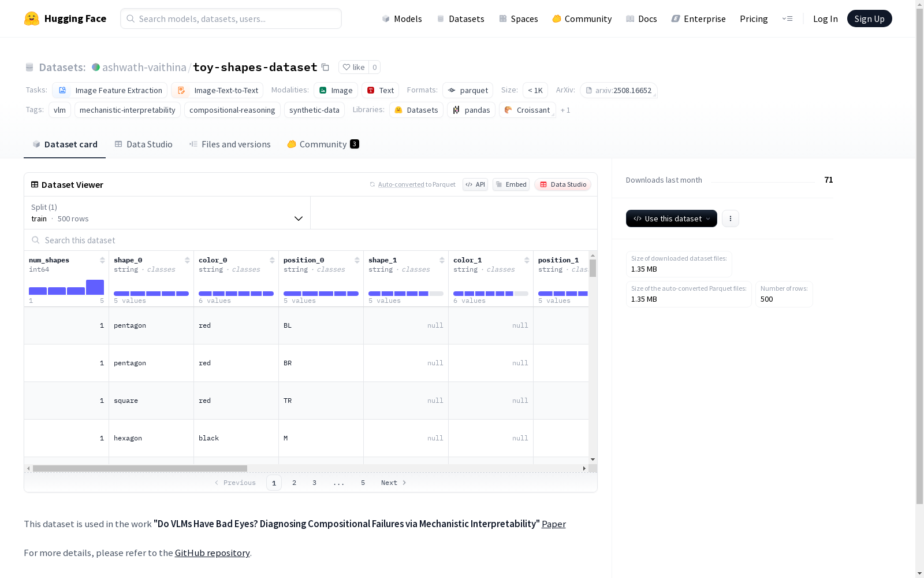Sort the color_0 column
Viewport: 924px width, 578px height.
tap(272, 260)
